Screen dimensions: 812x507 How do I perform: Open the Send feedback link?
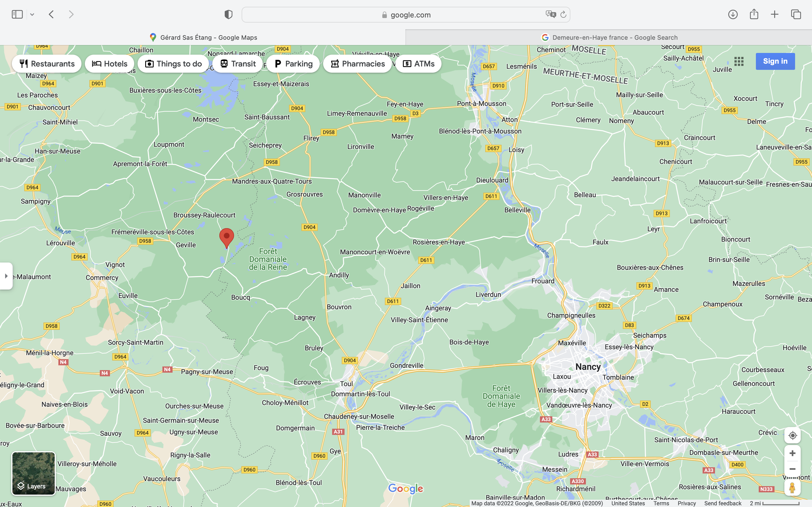point(722,503)
